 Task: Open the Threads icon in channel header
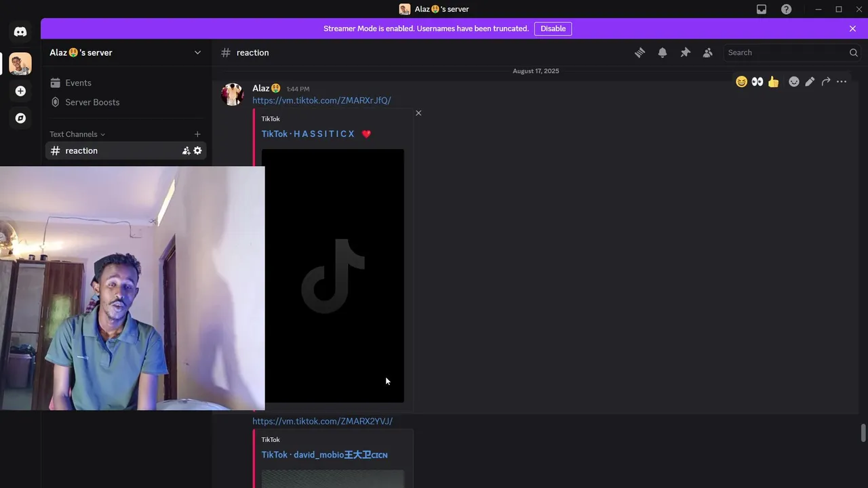point(639,52)
